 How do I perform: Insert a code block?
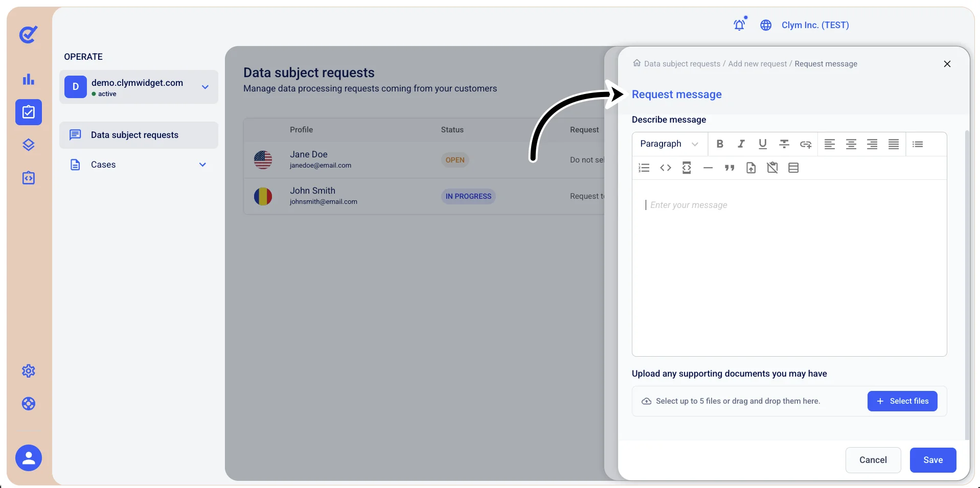[687, 168]
